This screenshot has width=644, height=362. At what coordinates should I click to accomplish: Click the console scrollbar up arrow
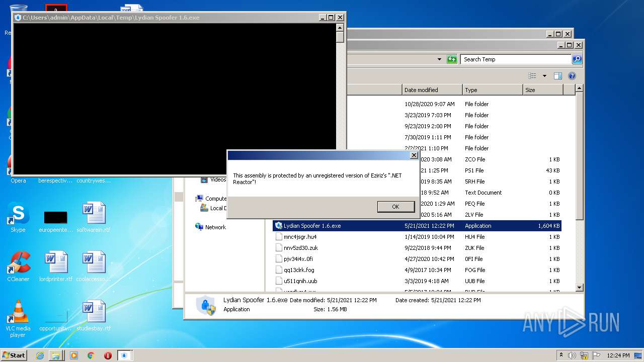(340, 28)
